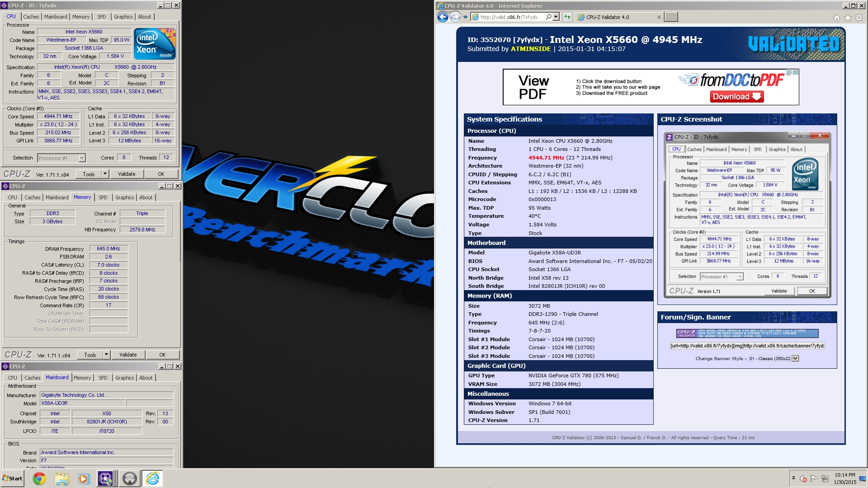Click the AdChoices info icon
The image size is (868, 488).
[x=789, y=72]
